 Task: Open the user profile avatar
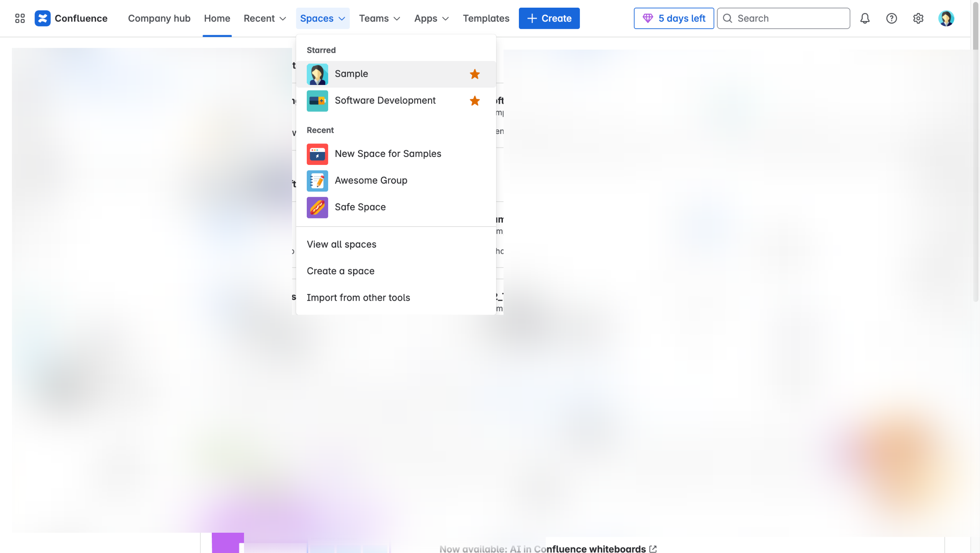(x=946, y=18)
